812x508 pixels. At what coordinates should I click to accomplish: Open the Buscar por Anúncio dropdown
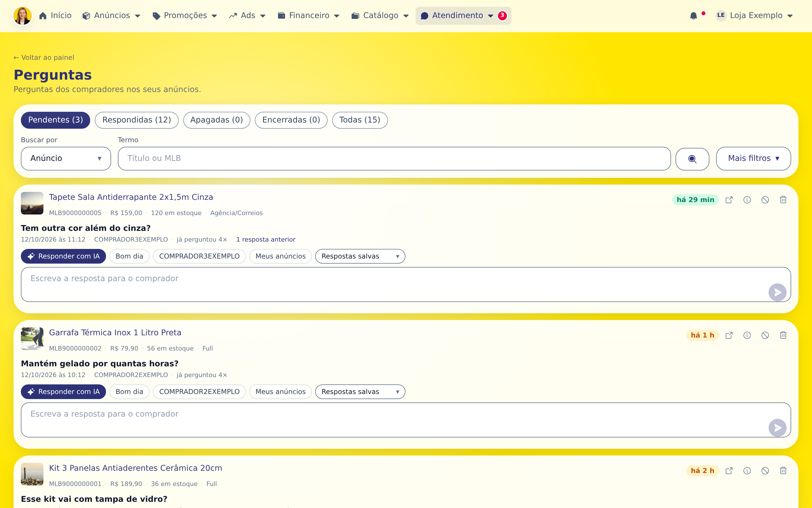(x=66, y=158)
